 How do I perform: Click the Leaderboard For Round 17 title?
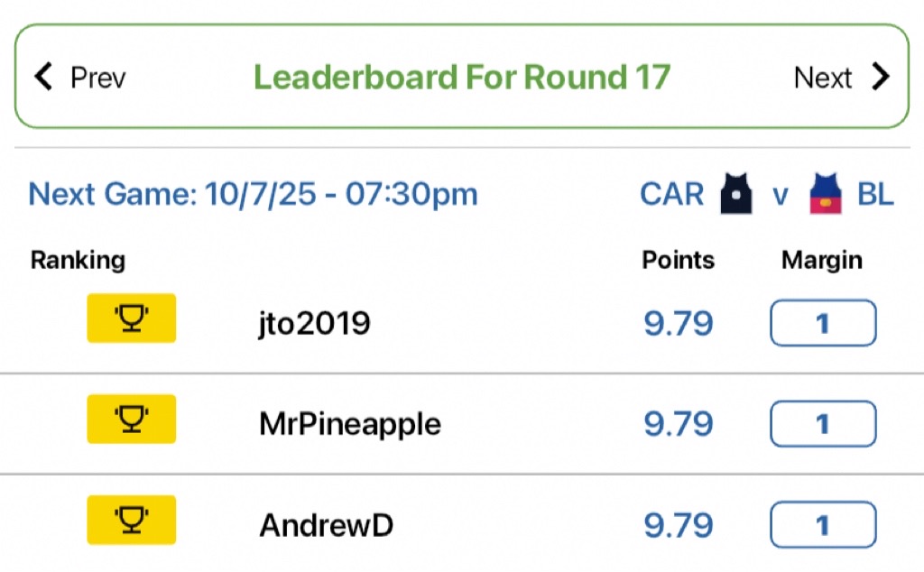[x=462, y=78]
